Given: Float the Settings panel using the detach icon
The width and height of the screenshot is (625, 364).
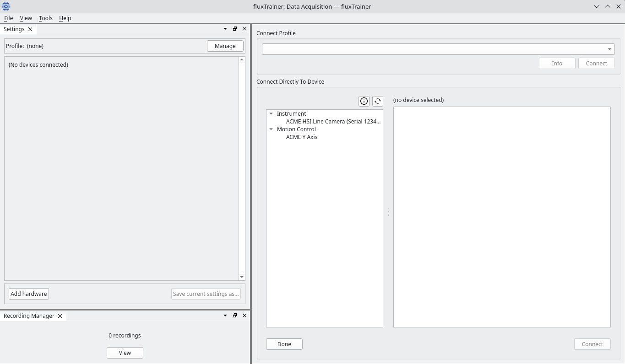Looking at the screenshot, I should pos(235,29).
